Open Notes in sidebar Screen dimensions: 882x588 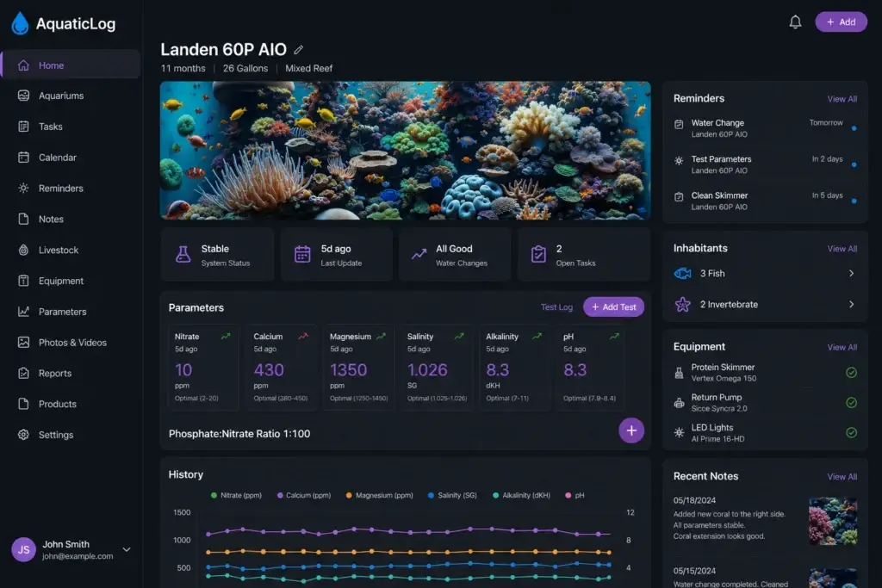[x=71, y=220]
